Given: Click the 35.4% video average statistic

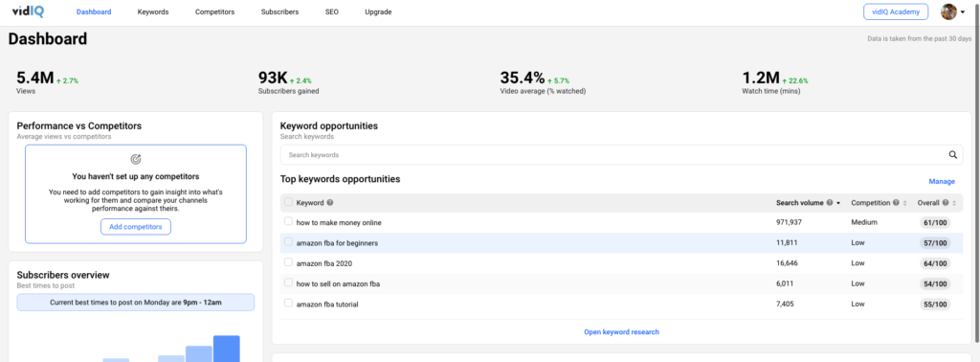Looking at the screenshot, I should pos(523,79).
